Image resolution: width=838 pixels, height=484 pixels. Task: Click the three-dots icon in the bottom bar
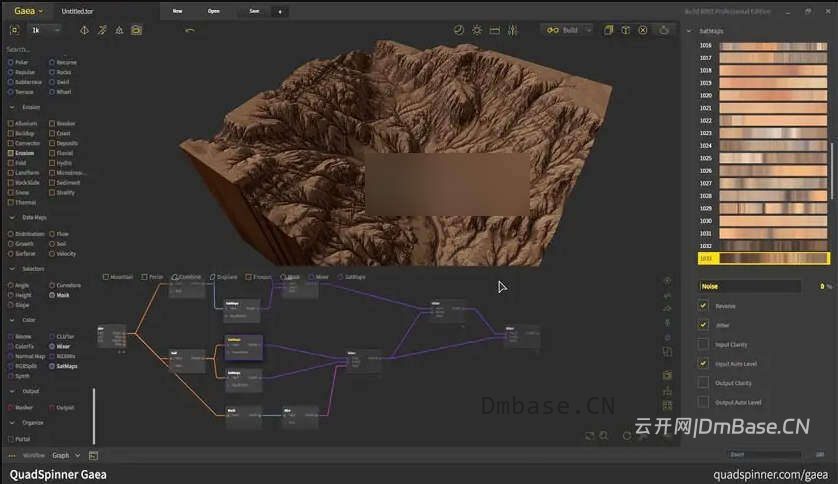[x=12, y=456]
